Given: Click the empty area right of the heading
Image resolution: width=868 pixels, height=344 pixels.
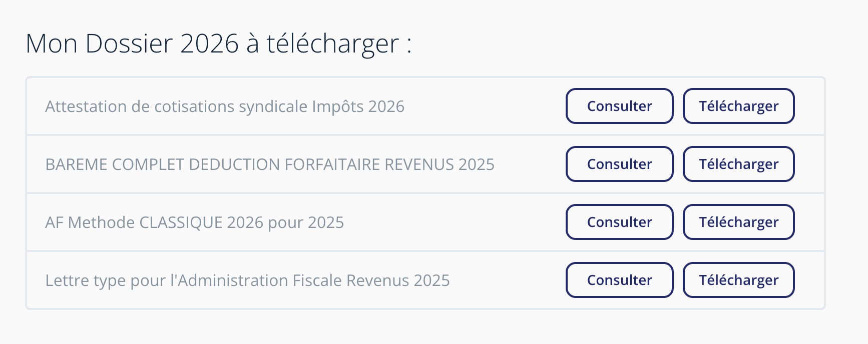Looking at the screenshot, I should [626, 43].
